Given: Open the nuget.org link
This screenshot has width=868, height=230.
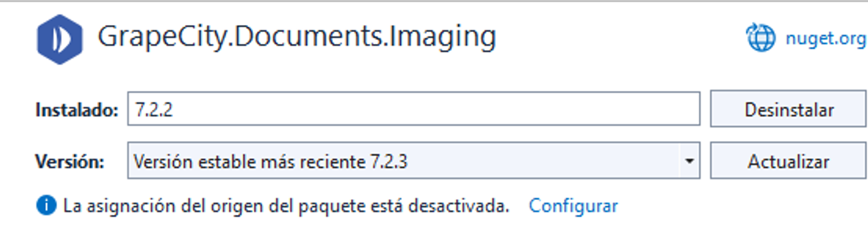Looking at the screenshot, I should pyautogui.click(x=825, y=39).
